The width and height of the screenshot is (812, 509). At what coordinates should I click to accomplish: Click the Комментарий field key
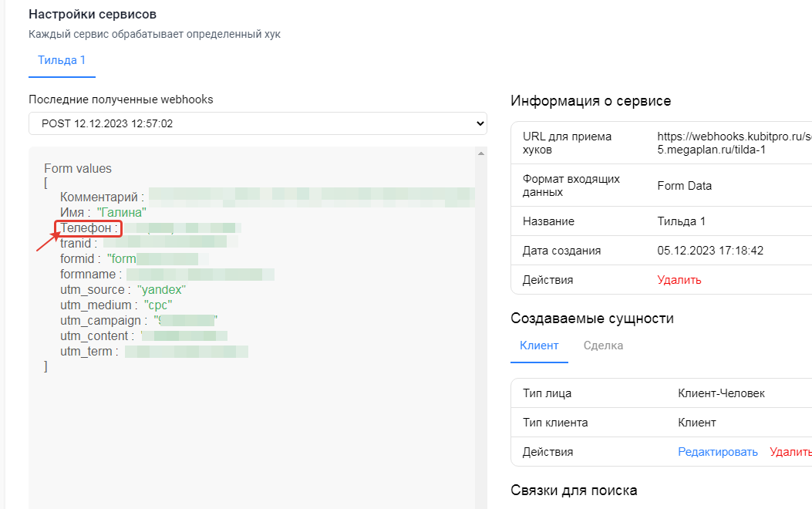click(x=102, y=197)
